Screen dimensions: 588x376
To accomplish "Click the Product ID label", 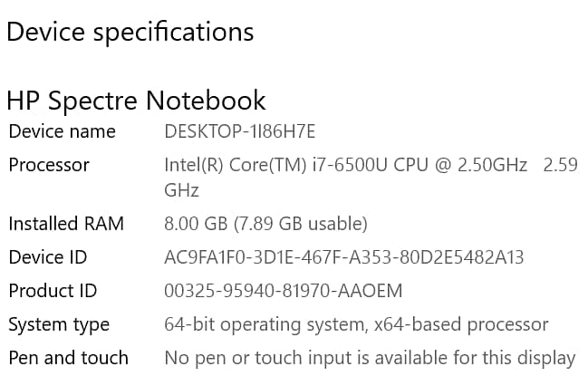I will point(53,291).
